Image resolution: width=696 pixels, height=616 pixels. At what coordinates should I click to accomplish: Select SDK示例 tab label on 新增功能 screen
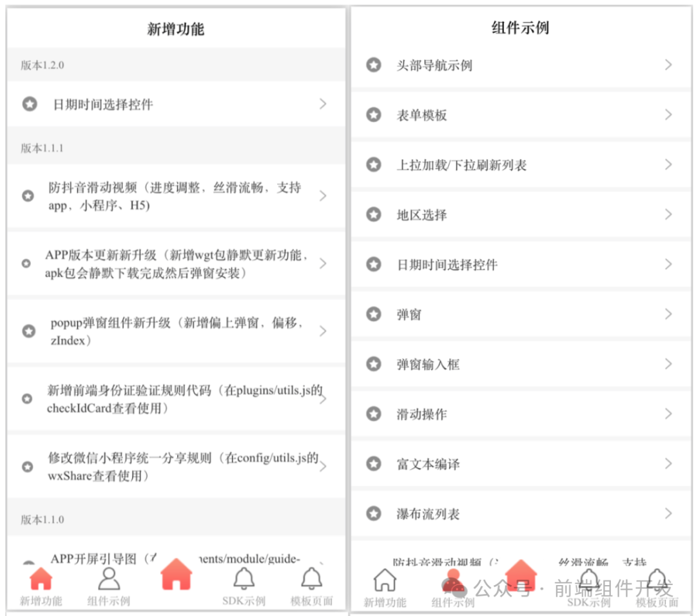coord(244,601)
